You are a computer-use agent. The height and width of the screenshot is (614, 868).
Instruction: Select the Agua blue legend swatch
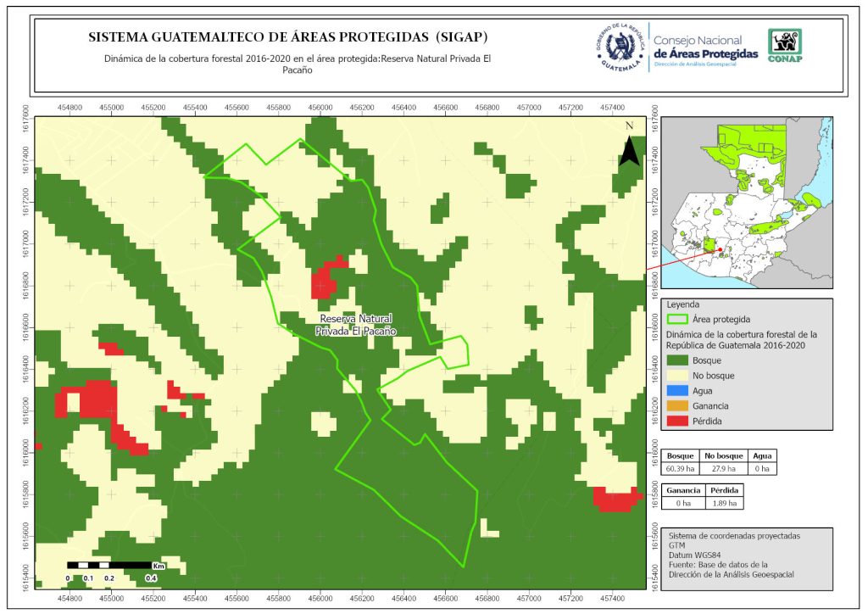(x=677, y=391)
